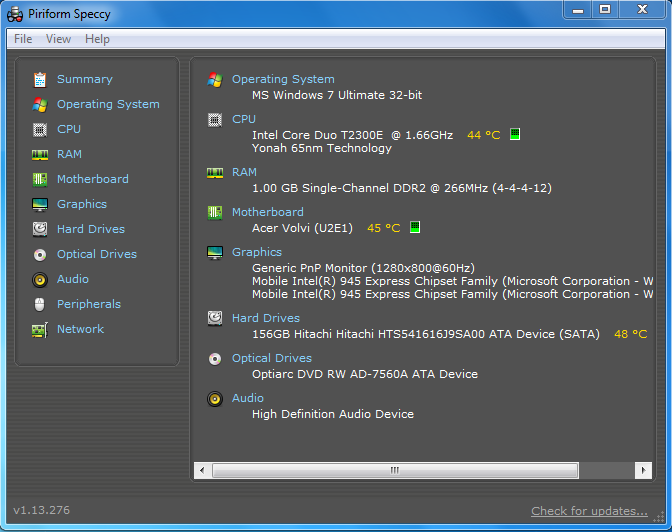Click the CPU temperature 44 °C value
672x532 pixels.
[x=484, y=135]
